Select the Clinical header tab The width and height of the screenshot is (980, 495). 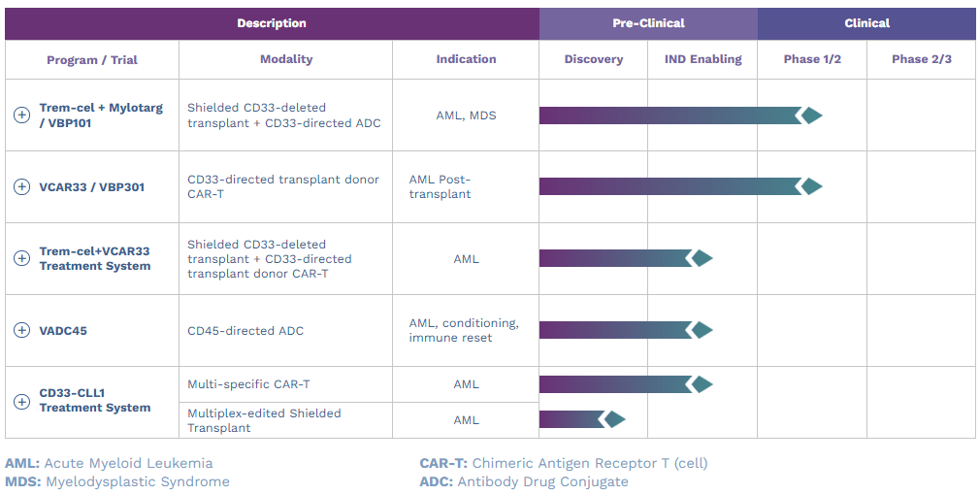[x=866, y=23]
